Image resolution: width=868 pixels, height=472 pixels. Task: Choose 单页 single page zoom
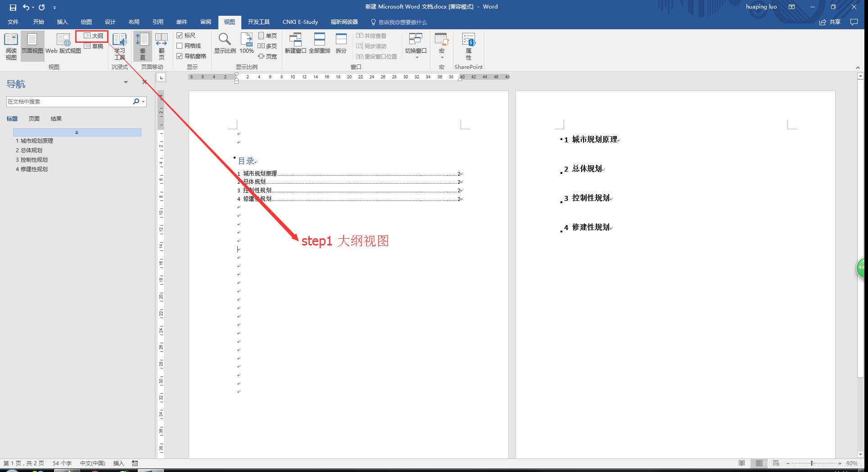(x=267, y=36)
